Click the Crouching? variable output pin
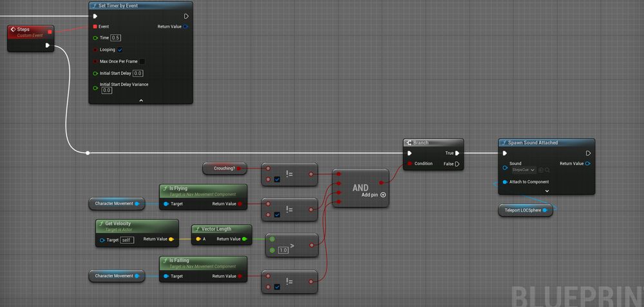This screenshot has height=307, width=644. point(240,168)
